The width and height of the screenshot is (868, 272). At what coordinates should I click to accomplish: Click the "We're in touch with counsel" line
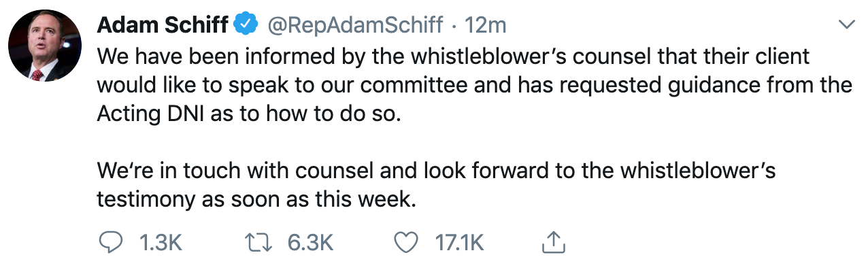[436, 171]
